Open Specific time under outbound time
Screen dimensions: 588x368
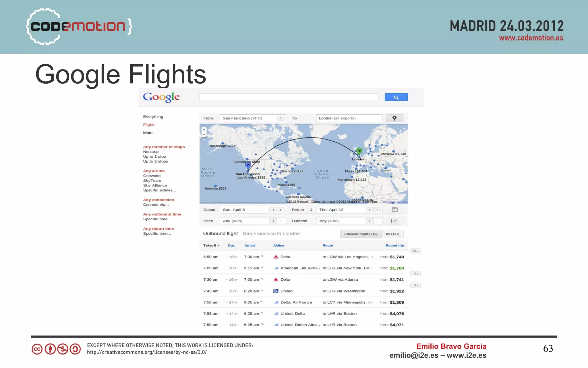tap(157, 219)
